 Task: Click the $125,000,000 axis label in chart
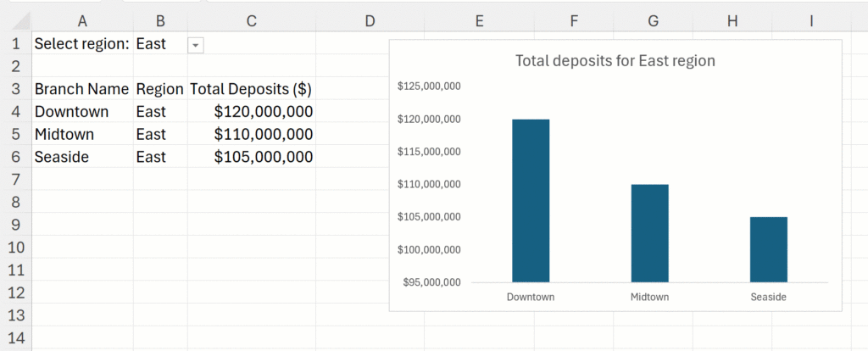point(429,86)
